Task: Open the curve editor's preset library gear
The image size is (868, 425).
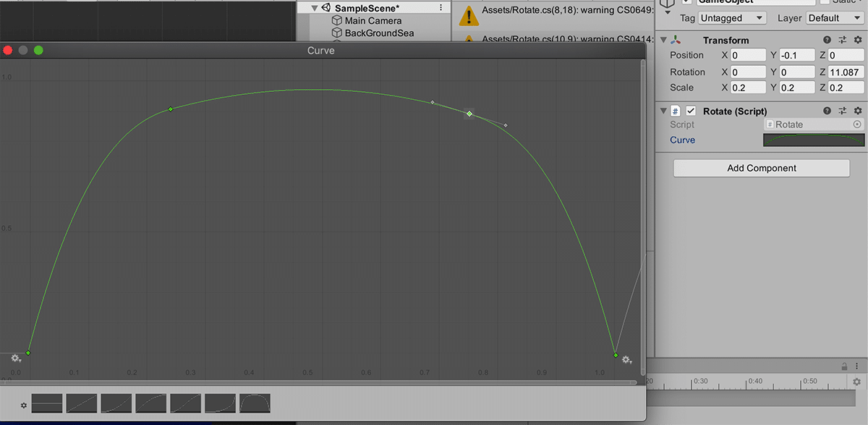Action: coord(24,405)
